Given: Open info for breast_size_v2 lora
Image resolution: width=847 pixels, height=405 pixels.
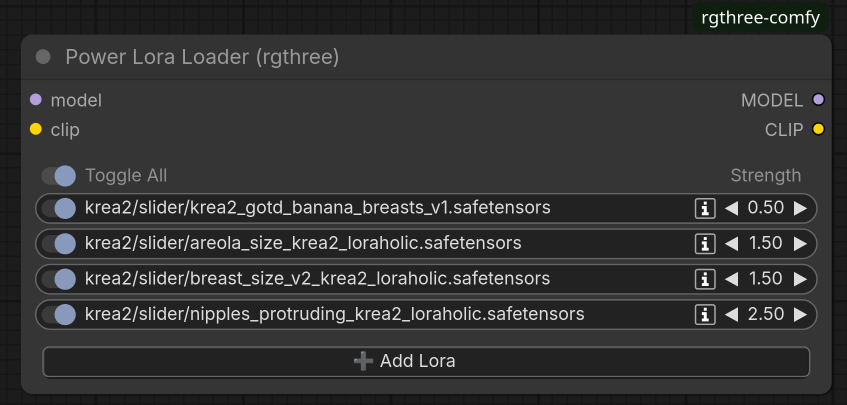Looking at the screenshot, I should 705,279.
